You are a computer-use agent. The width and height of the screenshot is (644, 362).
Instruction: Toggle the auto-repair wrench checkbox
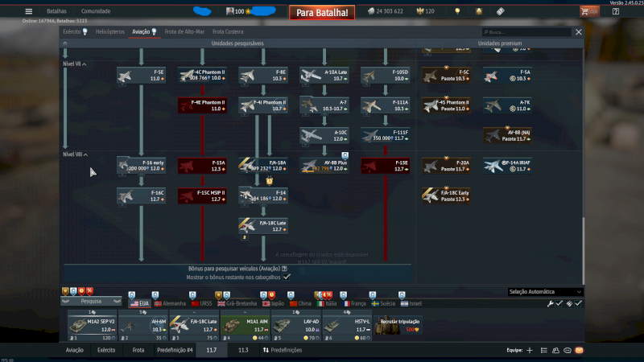click(x=559, y=303)
